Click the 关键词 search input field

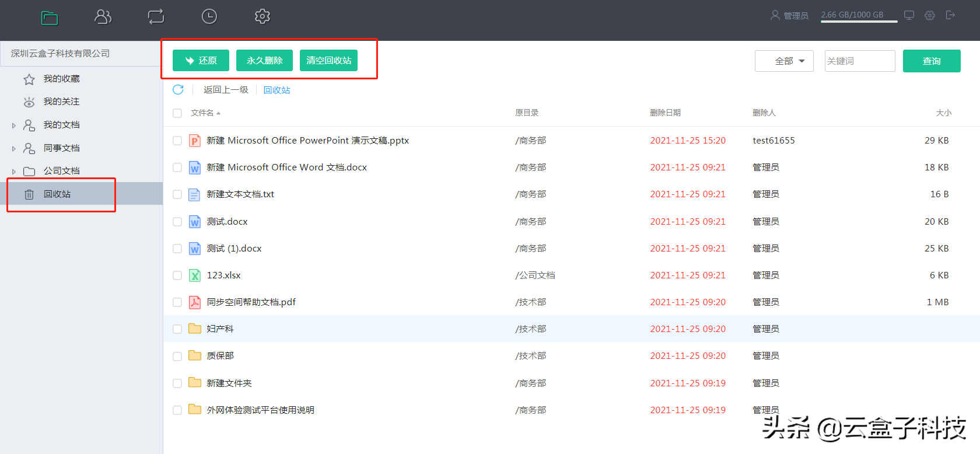tap(859, 61)
